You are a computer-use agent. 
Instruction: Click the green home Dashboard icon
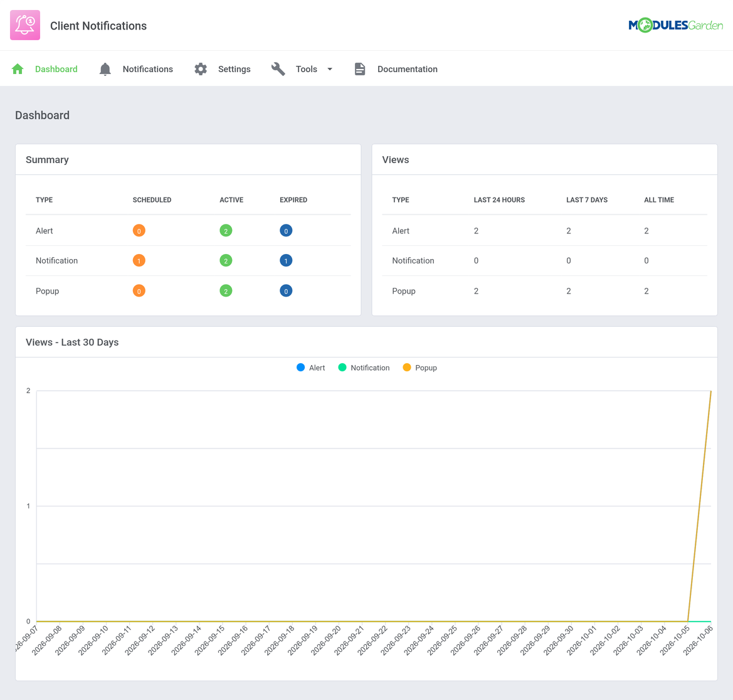pyautogui.click(x=18, y=69)
